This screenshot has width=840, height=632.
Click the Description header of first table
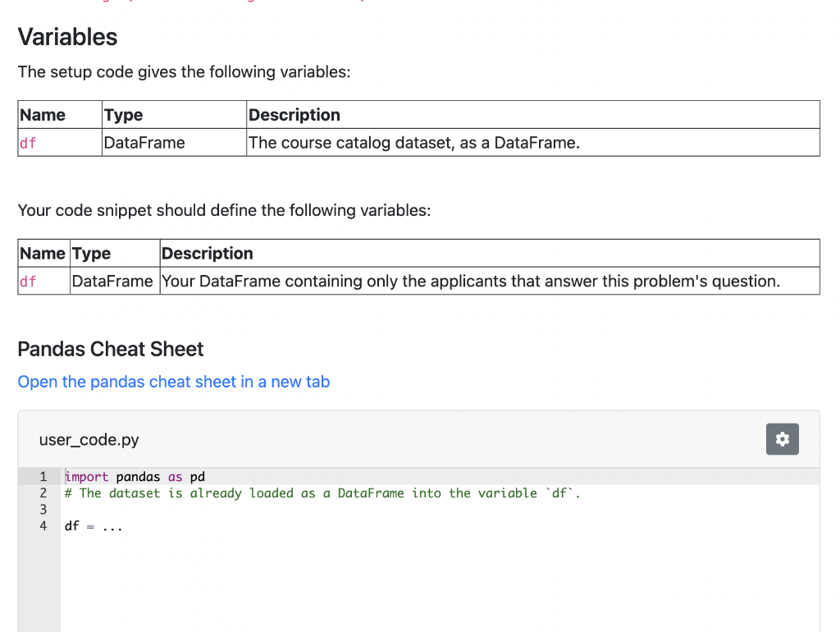[x=294, y=115]
